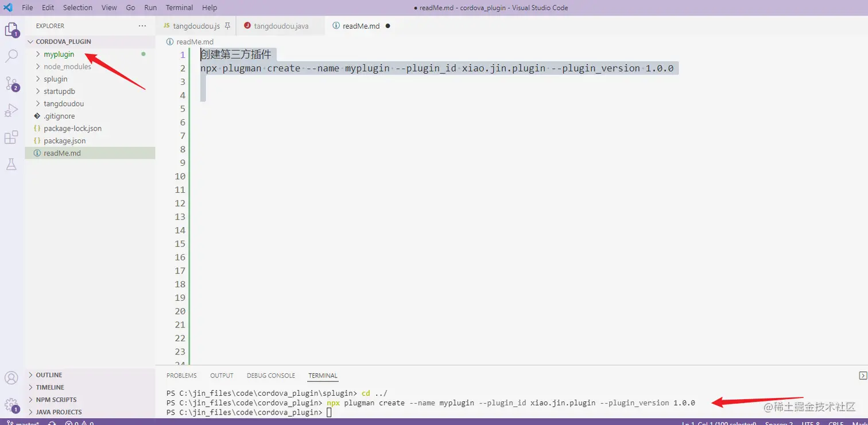Click the package.json braces icon
Viewport: 868px width, 425px height.
tap(37, 141)
